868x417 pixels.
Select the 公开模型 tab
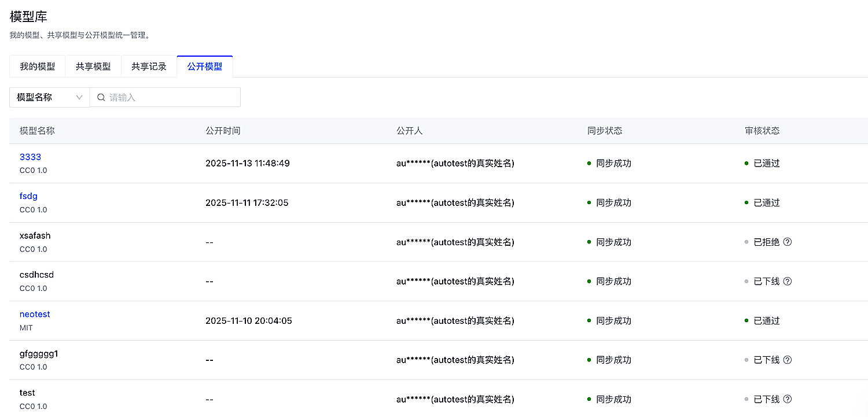[x=205, y=67]
